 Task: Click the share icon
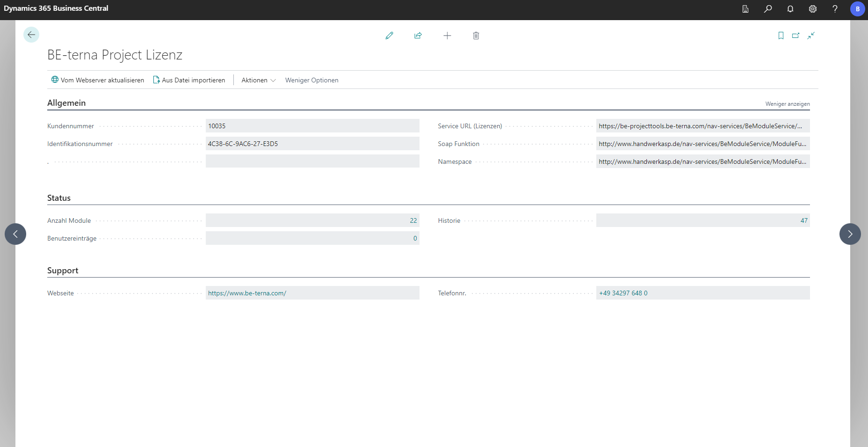pos(418,36)
